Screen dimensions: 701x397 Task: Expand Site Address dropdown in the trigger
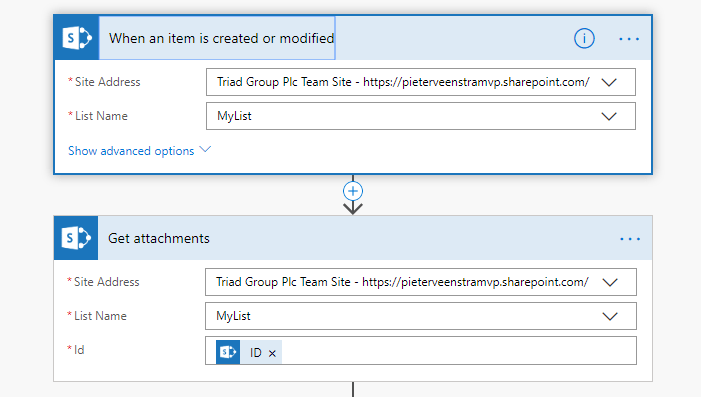point(609,82)
